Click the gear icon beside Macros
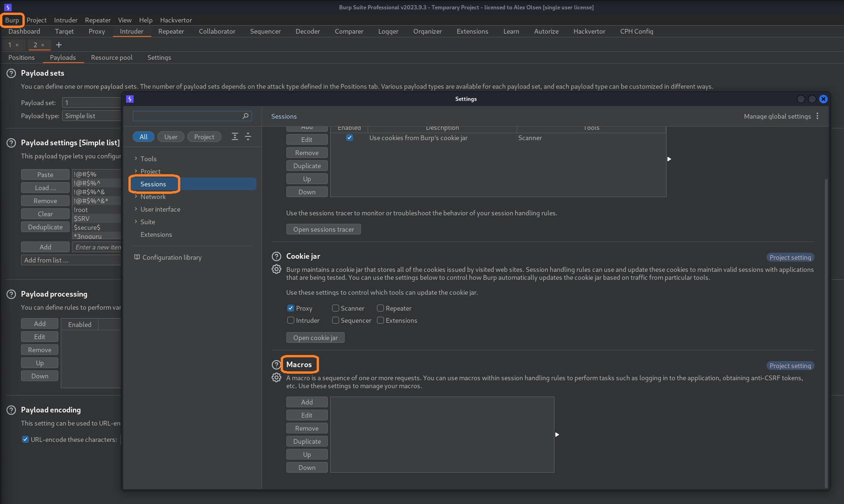 (x=277, y=377)
